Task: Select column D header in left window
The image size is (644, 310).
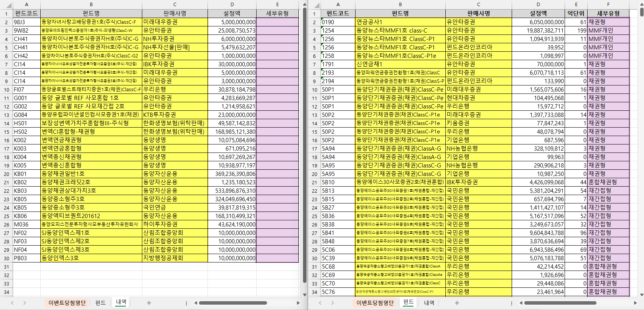Action: pyautogui.click(x=232, y=5)
